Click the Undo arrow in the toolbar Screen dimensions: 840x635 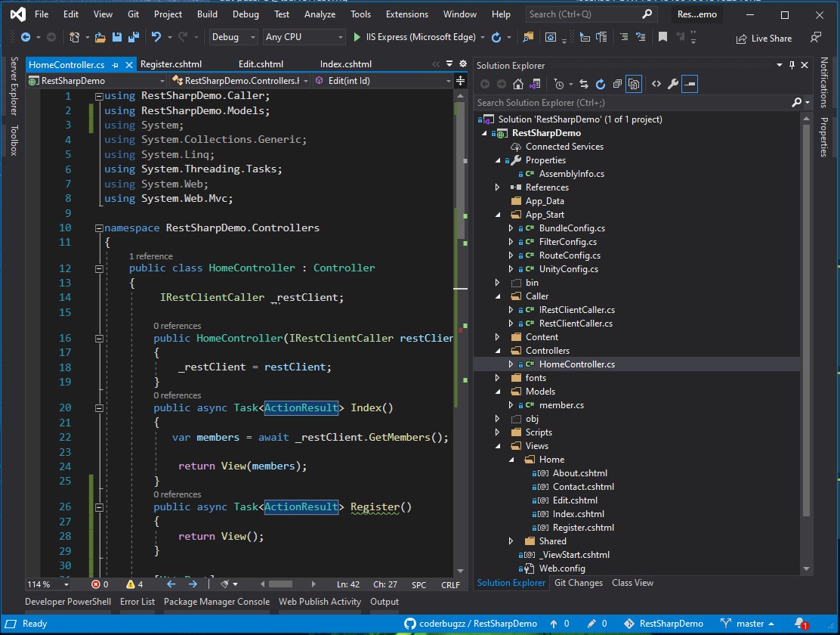tap(156, 37)
